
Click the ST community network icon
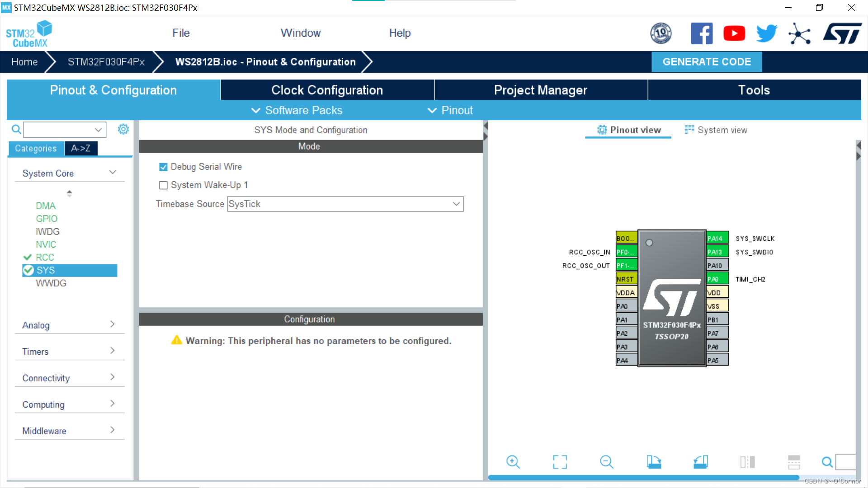(799, 33)
